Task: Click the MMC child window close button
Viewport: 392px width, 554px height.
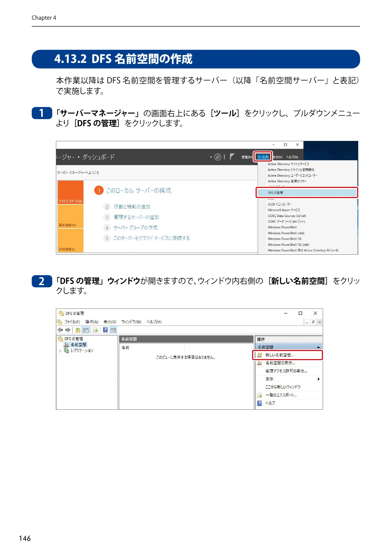Action: coord(320,322)
